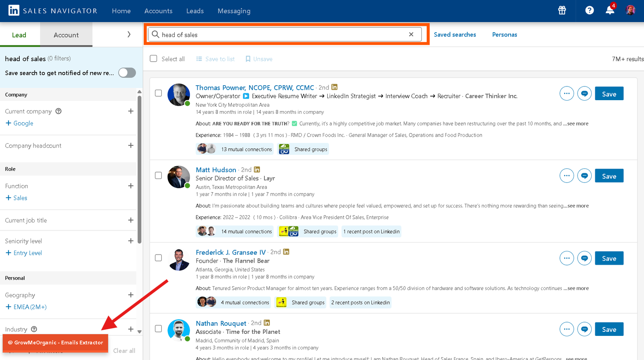Open 13 mutual connections for Thomas Powner
Screen dimensions: 644x360
(235, 149)
